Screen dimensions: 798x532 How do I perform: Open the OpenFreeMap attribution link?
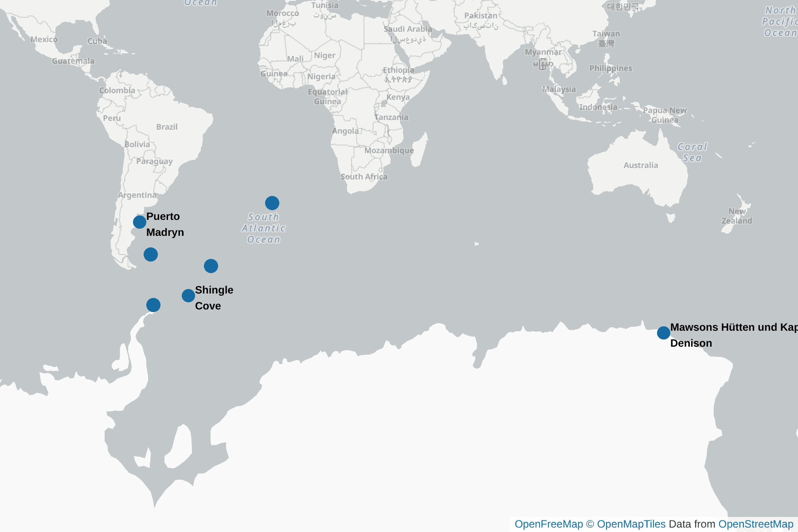549,524
